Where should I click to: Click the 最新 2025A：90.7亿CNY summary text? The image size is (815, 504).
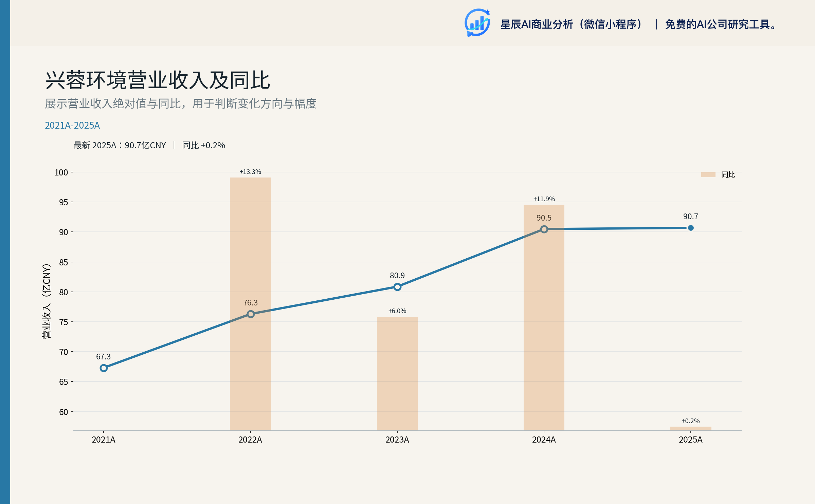pyautogui.click(x=120, y=145)
